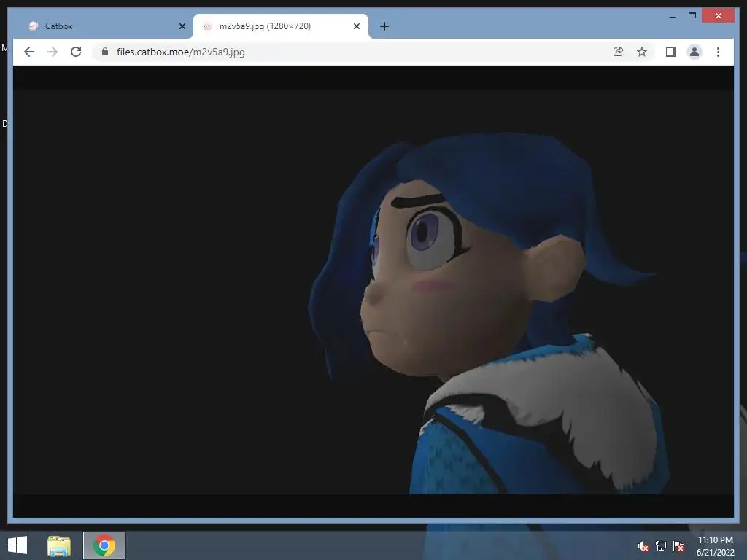747x560 pixels.
Task: Click the muted volume tray icon
Action: (643, 546)
